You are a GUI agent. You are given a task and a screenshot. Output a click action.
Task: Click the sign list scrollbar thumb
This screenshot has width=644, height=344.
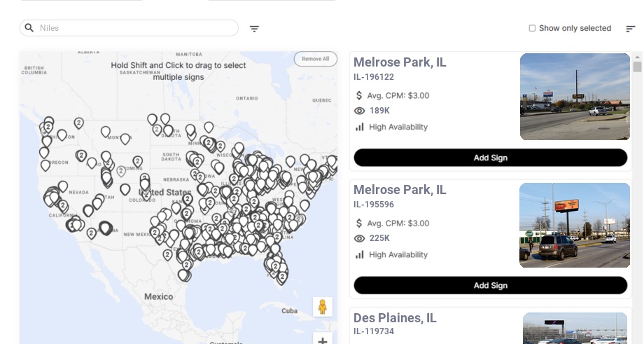pos(637,67)
